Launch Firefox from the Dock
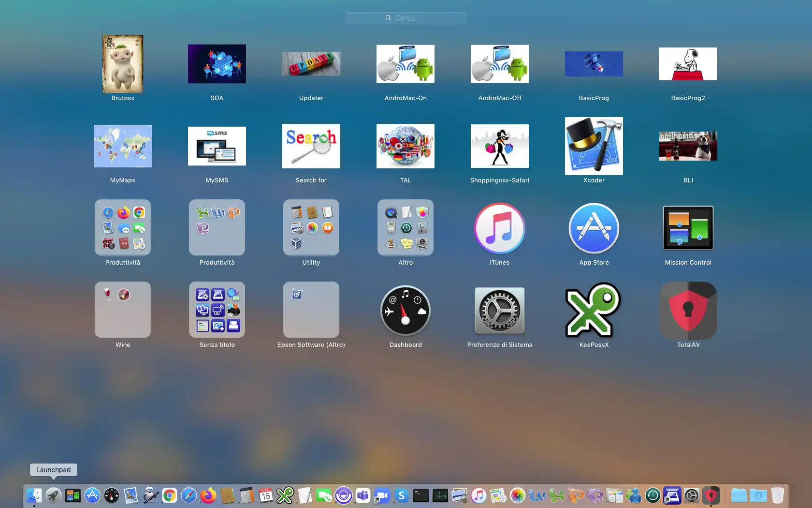 (x=208, y=495)
